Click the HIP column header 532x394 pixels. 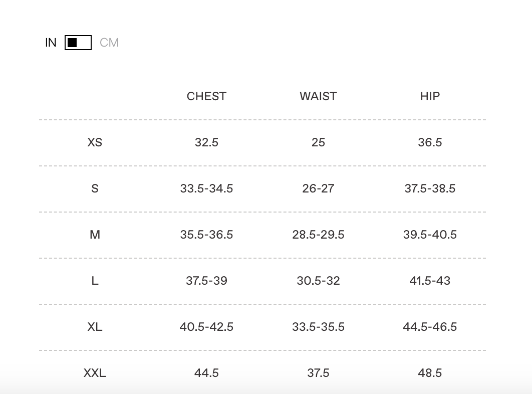pyautogui.click(x=430, y=96)
